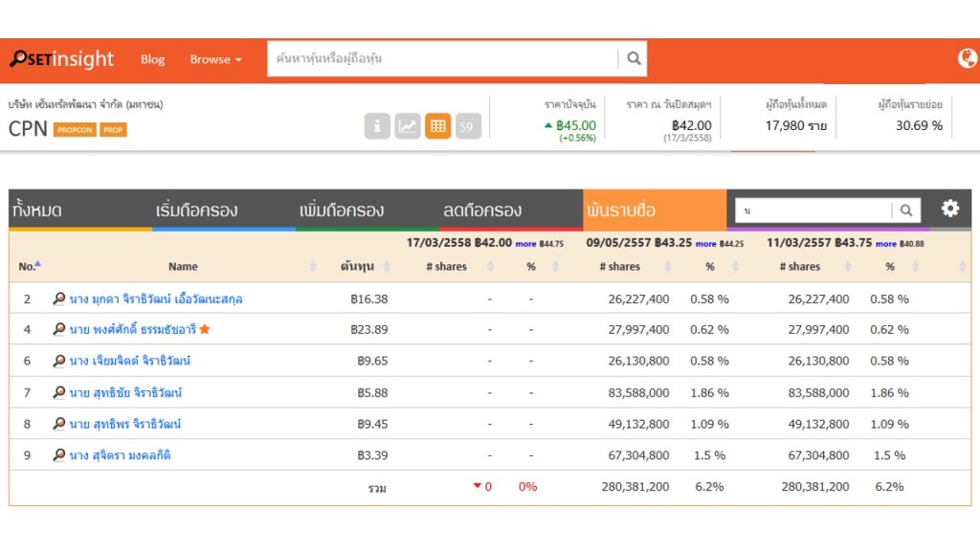Open the globe language icon
Viewport: 980px width, 551px height.
pyautogui.click(x=968, y=58)
